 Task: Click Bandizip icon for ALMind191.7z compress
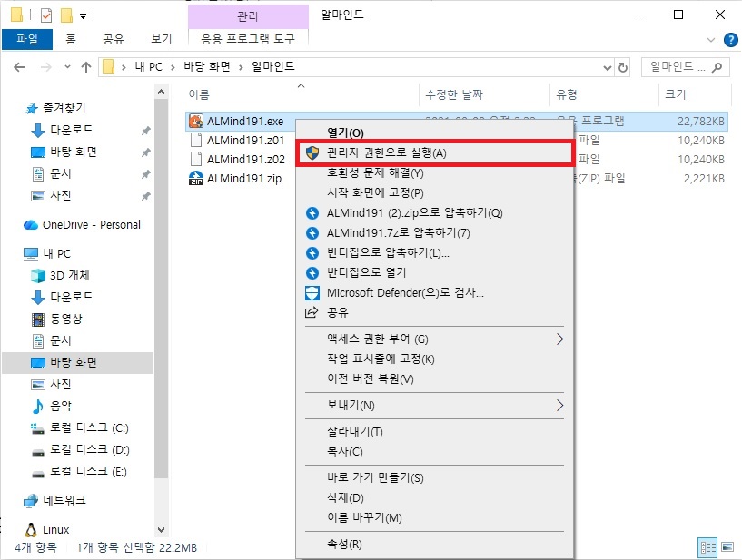[312, 232]
